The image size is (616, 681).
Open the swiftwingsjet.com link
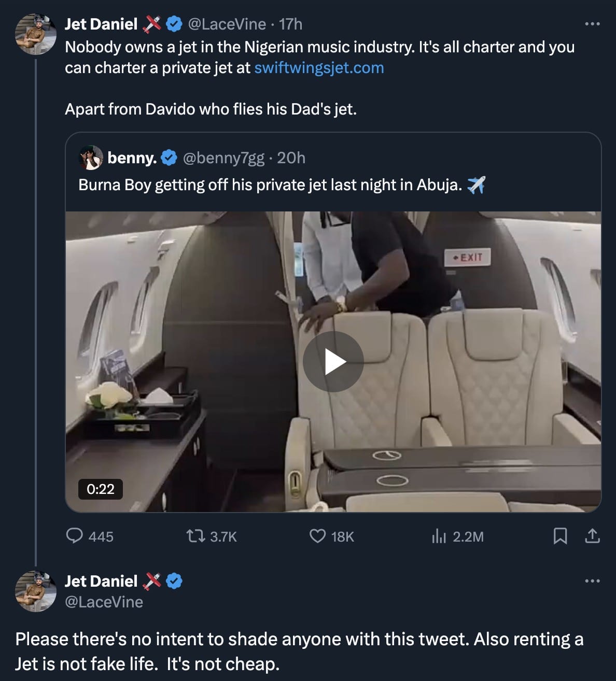(x=319, y=68)
